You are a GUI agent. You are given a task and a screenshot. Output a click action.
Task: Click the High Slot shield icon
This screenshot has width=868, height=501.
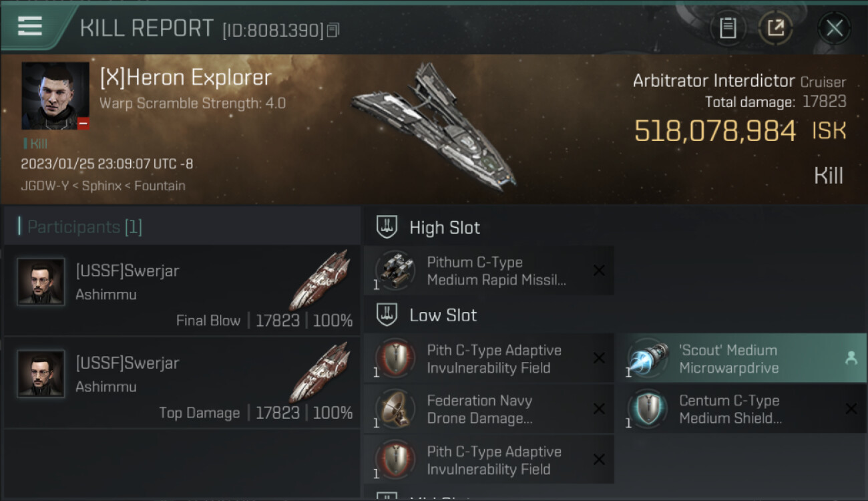[387, 227]
